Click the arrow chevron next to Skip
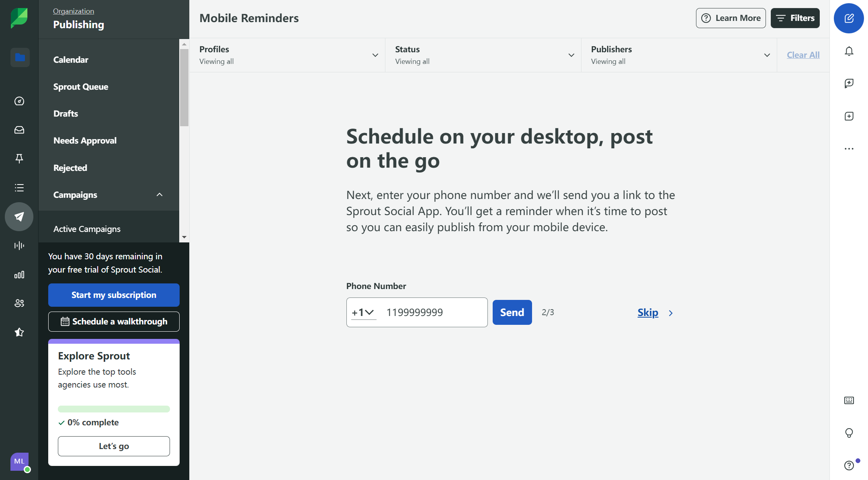The height and width of the screenshot is (480, 868). (671, 313)
